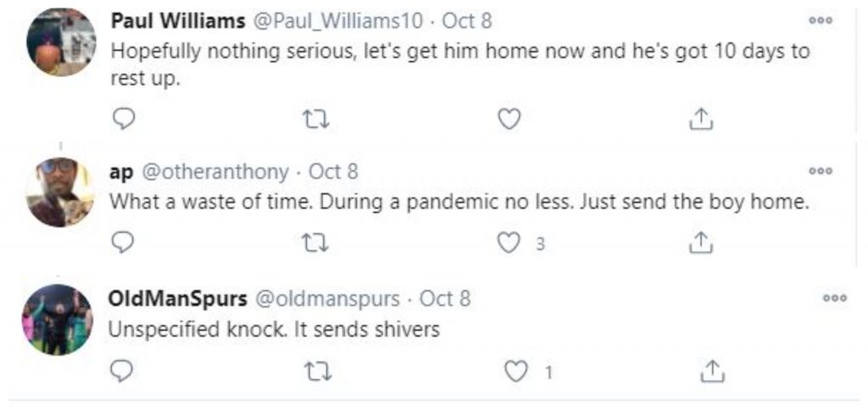This screenshot has height=409, width=868.
Task: Reply to OldManSpurs' tweet
Action: 122,372
